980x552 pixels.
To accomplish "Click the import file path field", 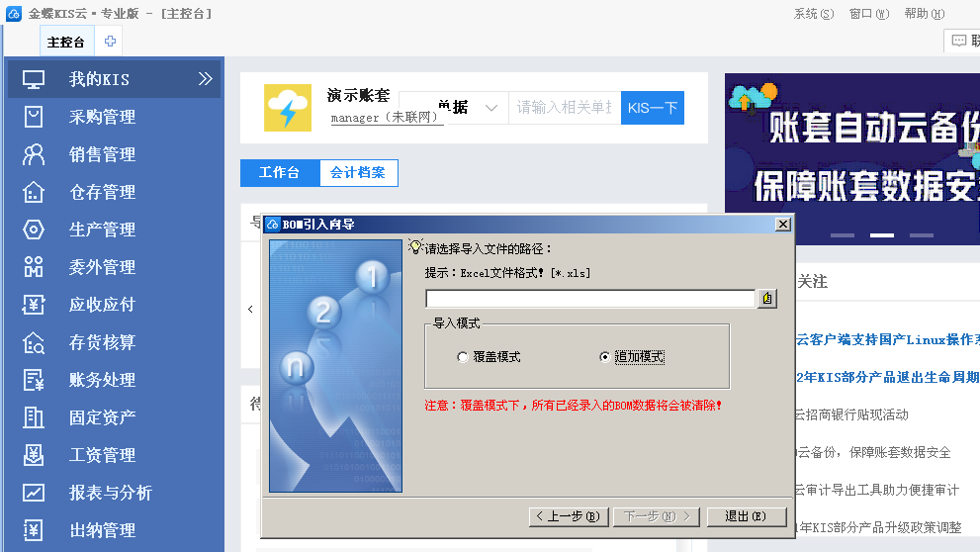I will [x=590, y=299].
